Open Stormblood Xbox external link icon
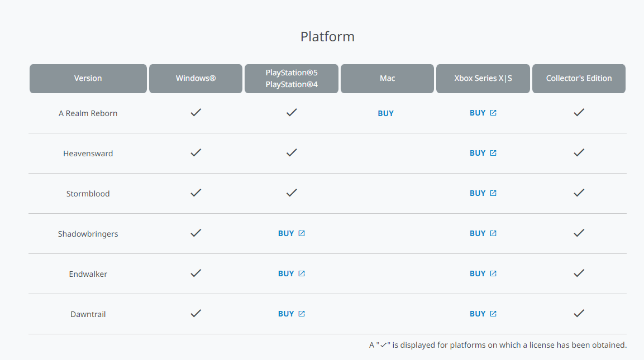644x360 pixels. 493,193
